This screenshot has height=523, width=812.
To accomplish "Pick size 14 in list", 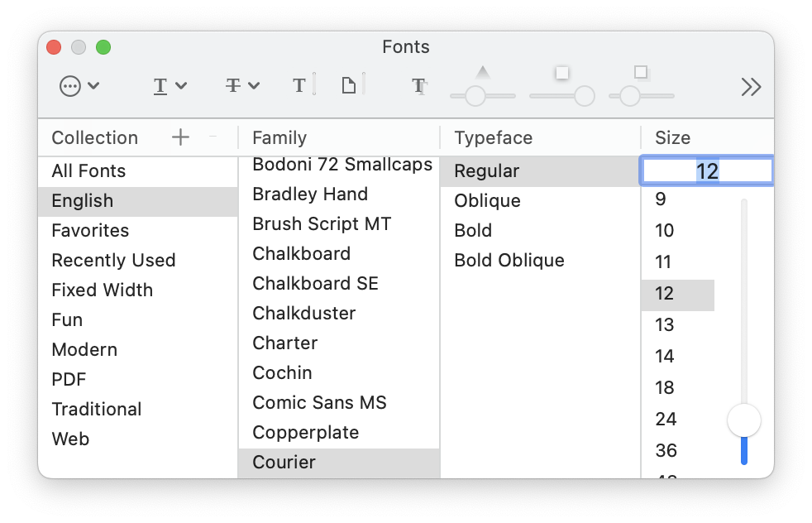I will coord(678,357).
